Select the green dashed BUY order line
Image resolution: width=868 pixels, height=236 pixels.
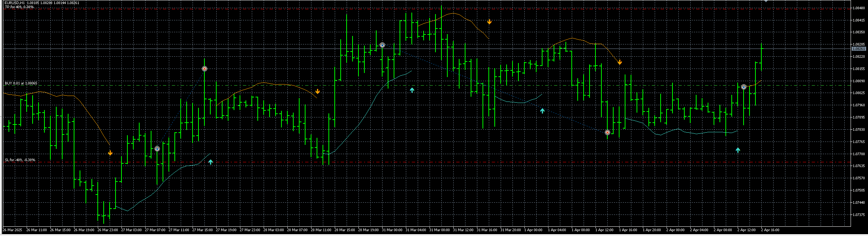pos(427,86)
